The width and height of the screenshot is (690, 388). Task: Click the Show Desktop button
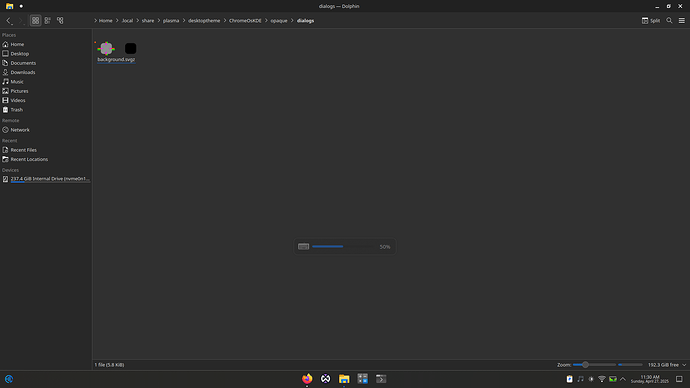click(679, 379)
